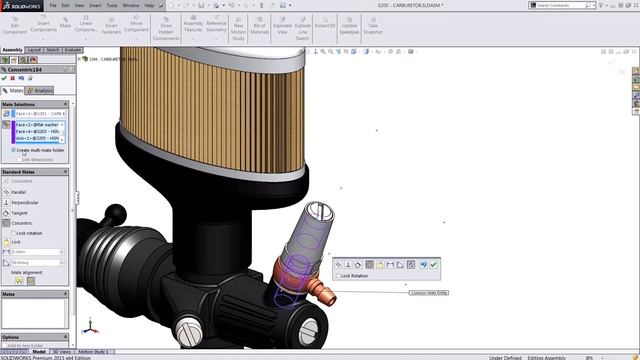Open the Assembly Features dropdown arrow
Viewport: 640px width, 360px height.
click(193, 39)
